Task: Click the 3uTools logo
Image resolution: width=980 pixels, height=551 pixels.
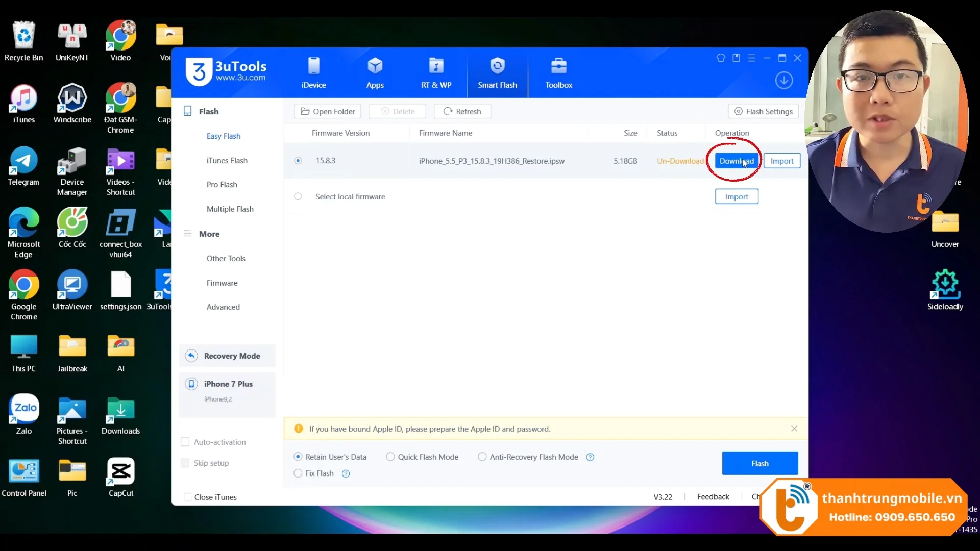Action: [x=226, y=71]
